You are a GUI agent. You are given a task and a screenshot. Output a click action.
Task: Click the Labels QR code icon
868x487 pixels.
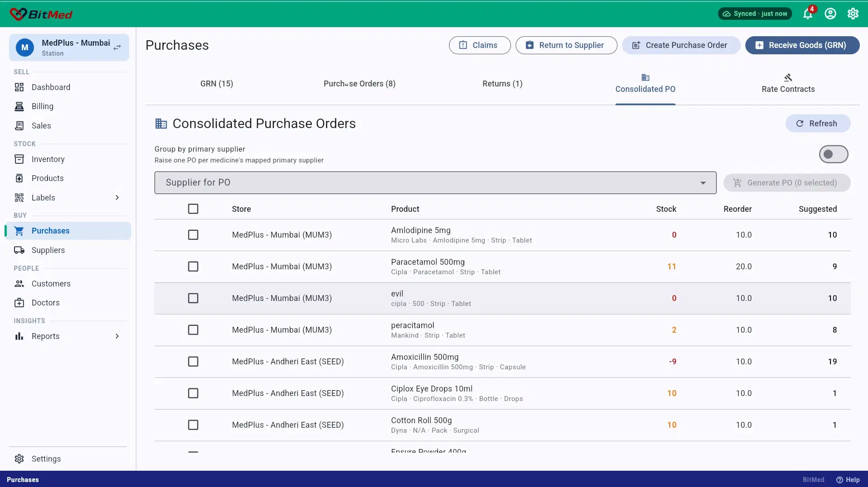[19, 198]
